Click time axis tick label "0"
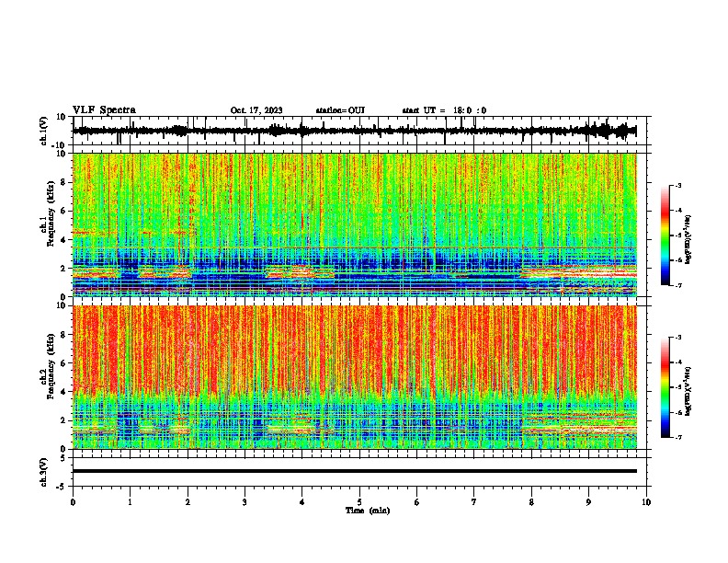This screenshot has width=728, height=563. (x=73, y=502)
